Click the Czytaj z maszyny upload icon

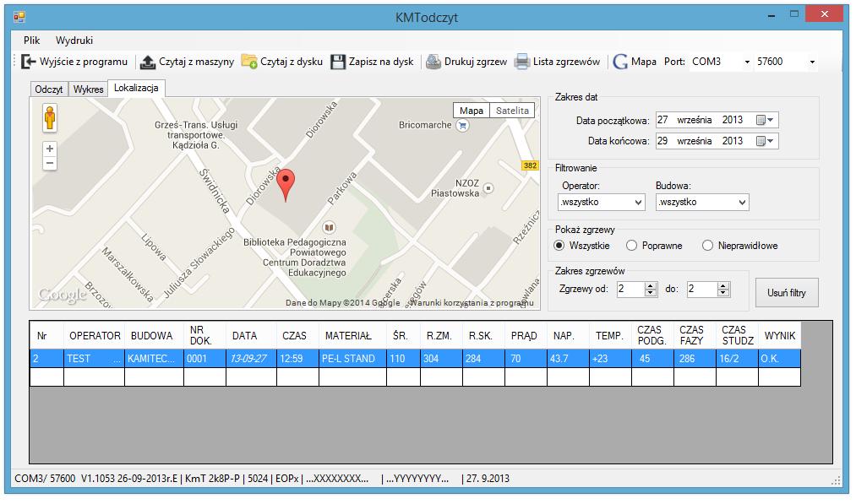pyautogui.click(x=148, y=62)
